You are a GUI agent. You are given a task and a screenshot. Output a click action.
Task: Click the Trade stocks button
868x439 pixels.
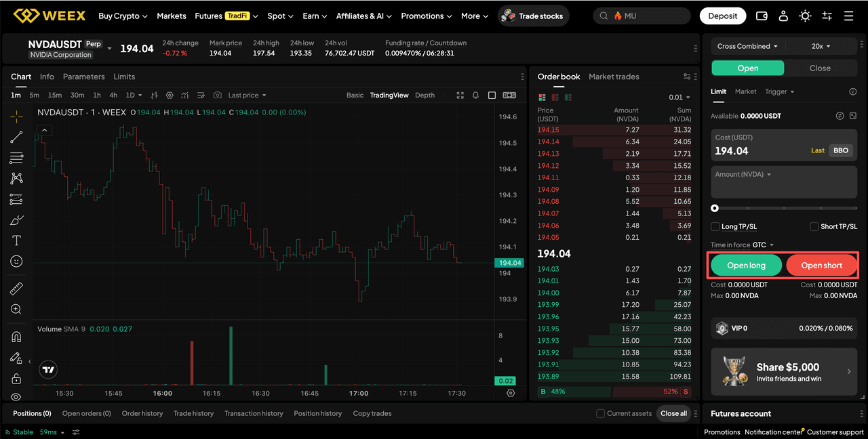533,16
